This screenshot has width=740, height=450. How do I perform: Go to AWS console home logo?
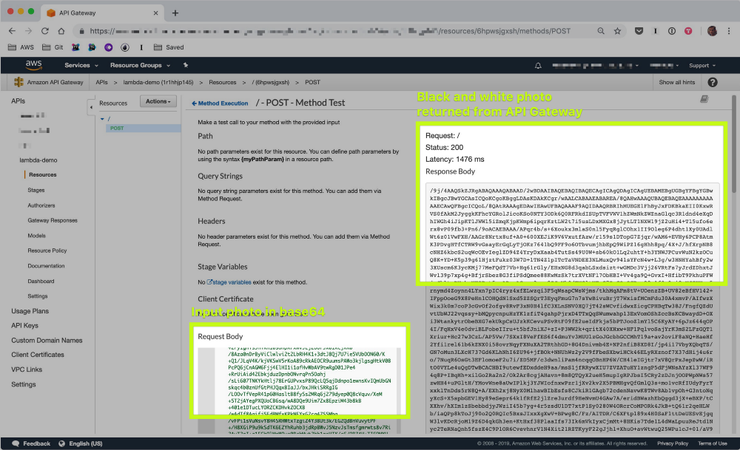coord(34,65)
